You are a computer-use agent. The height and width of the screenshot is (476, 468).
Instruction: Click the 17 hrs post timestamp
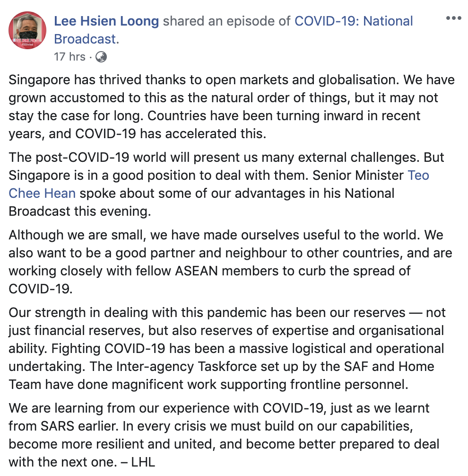[x=69, y=57]
